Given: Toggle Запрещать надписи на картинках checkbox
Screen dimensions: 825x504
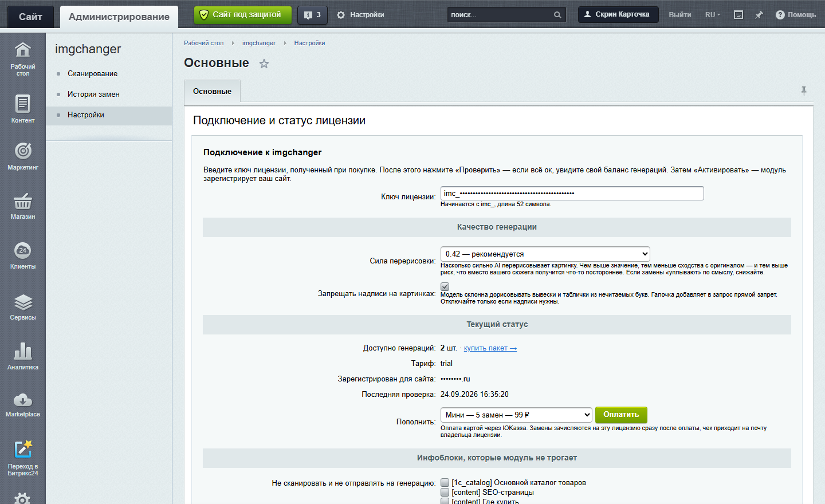Looking at the screenshot, I should point(445,286).
